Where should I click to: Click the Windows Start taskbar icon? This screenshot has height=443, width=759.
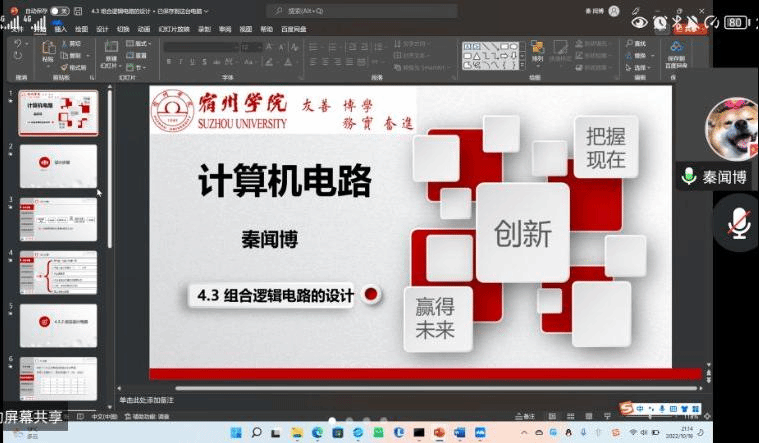point(235,433)
